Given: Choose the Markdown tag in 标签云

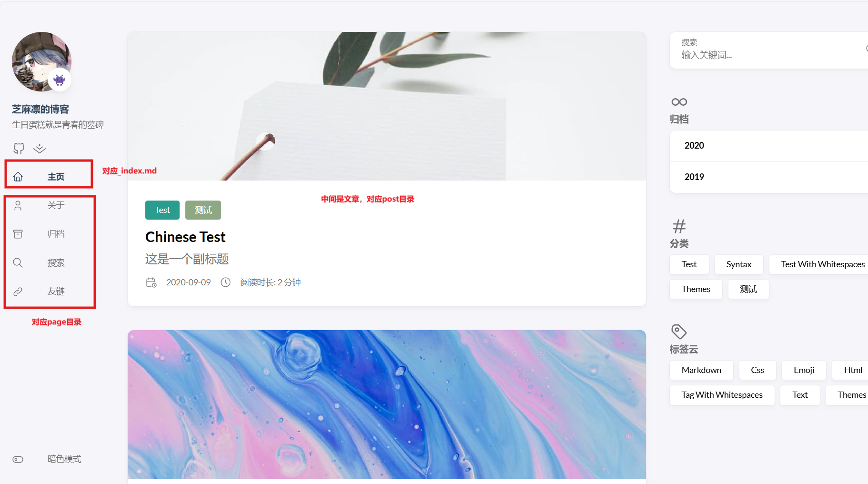Looking at the screenshot, I should pyautogui.click(x=701, y=370).
